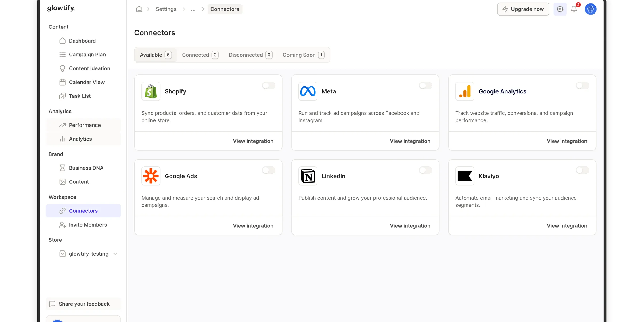This screenshot has height=322, width=644.
Task: Click the Shopify logo icon
Action: [x=151, y=91]
